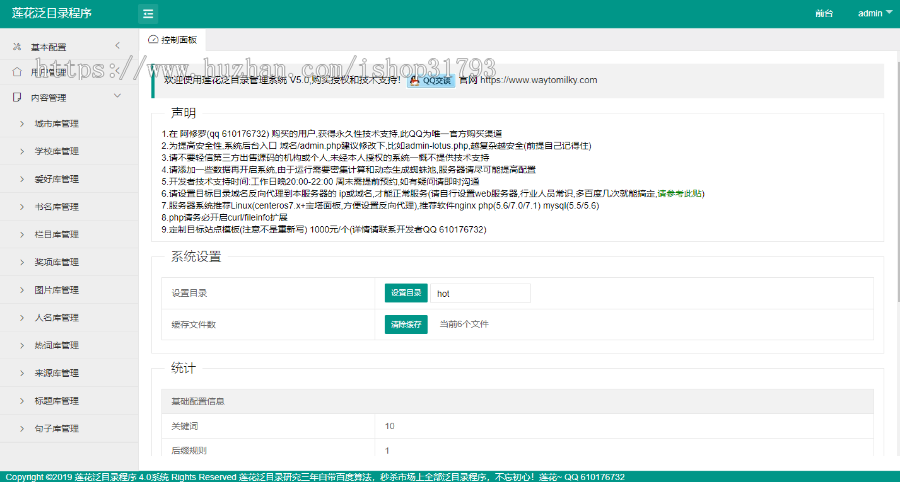The image size is (900, 482).
Task: Select the 当前6个文件 cache count text
Action: tap(464, 324)
